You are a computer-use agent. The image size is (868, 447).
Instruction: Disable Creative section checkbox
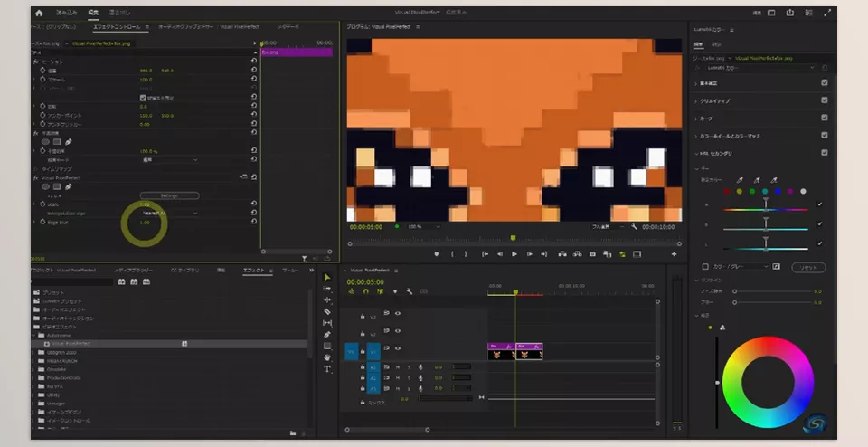coord(825,100)
